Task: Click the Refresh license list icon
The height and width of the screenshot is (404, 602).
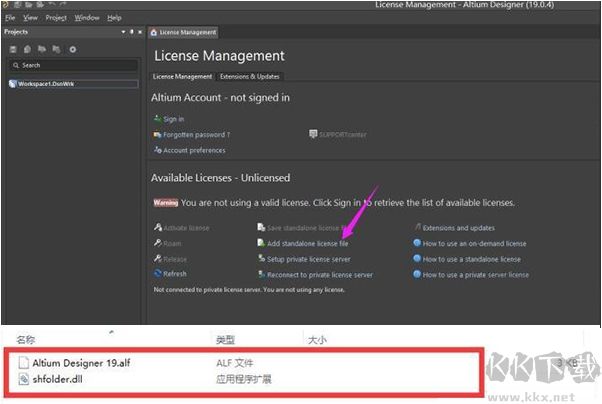Action: pyautogui.click(x=156, y=273)
